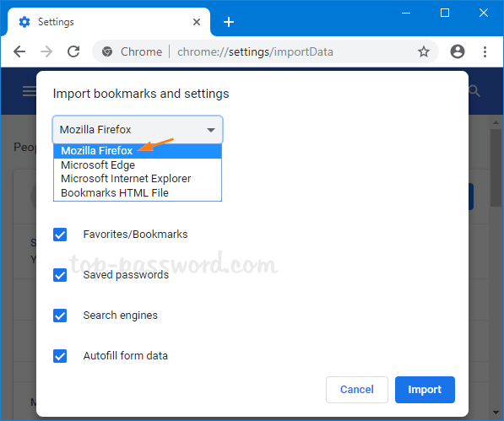The width and height of the screenshot is (504, 421).
Task: Toggle the Saved passwords checkbox
Action: pos(60,275)
